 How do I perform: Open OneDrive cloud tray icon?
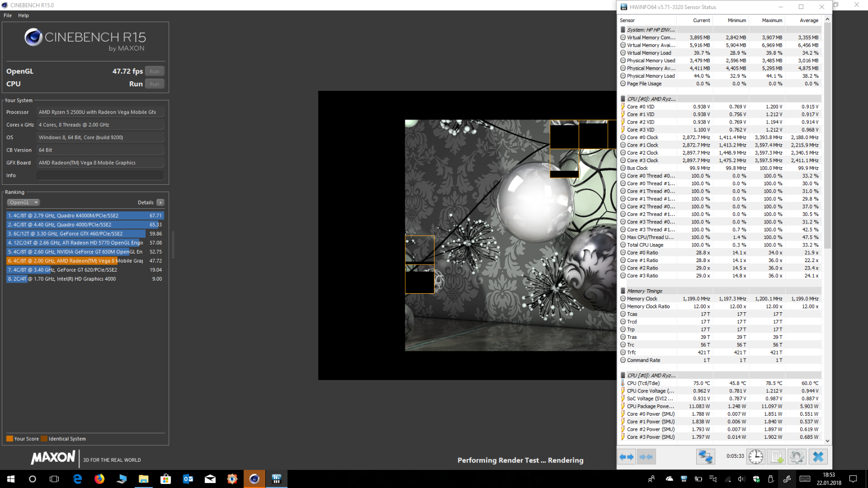click(x=670, y=479)
